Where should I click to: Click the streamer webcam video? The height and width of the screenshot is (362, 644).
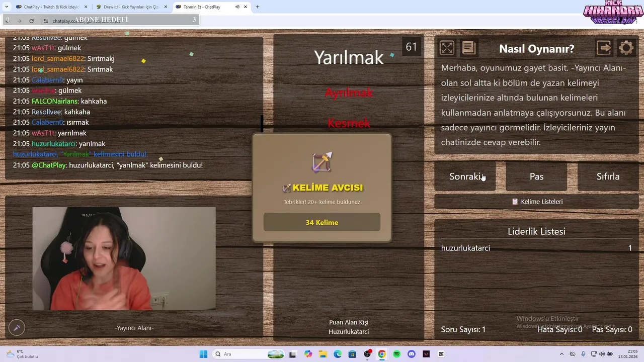[124, 258]
